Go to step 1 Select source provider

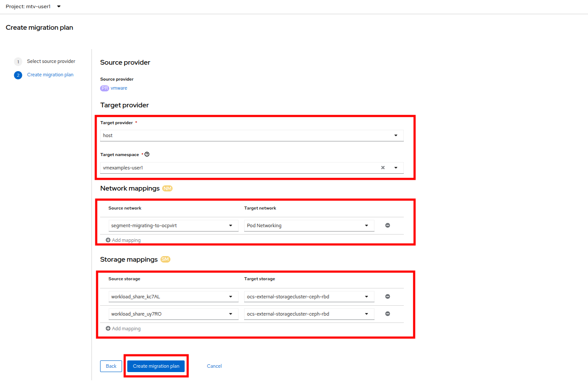point(51,61)
